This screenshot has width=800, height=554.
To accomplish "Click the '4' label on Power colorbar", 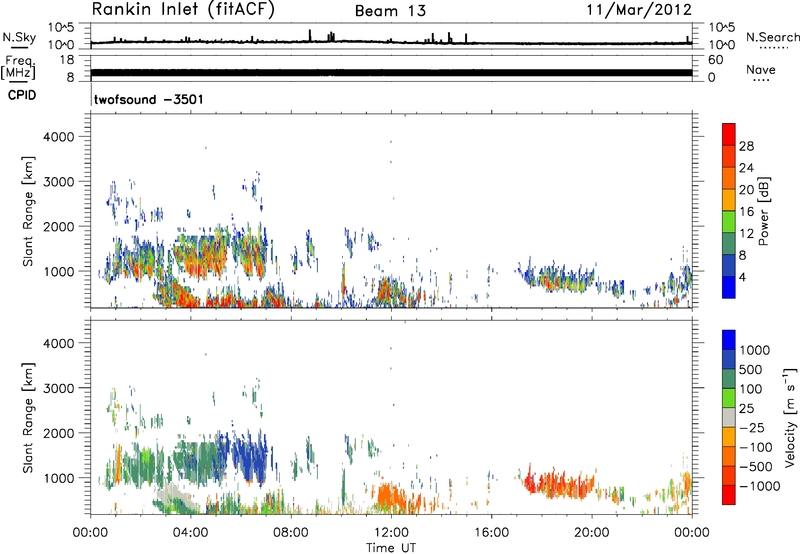I will [x=742, y=277].
